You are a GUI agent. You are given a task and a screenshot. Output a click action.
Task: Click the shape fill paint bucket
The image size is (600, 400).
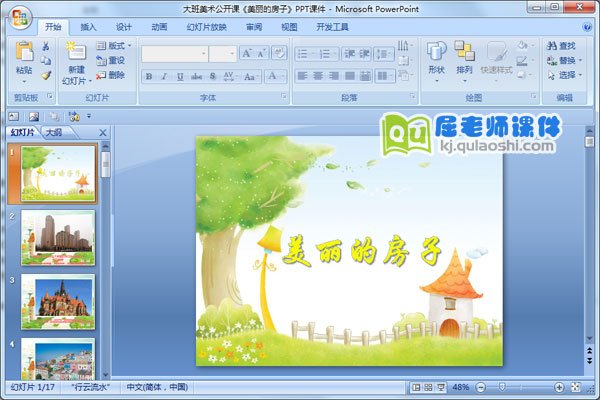[x=522, y=46]
